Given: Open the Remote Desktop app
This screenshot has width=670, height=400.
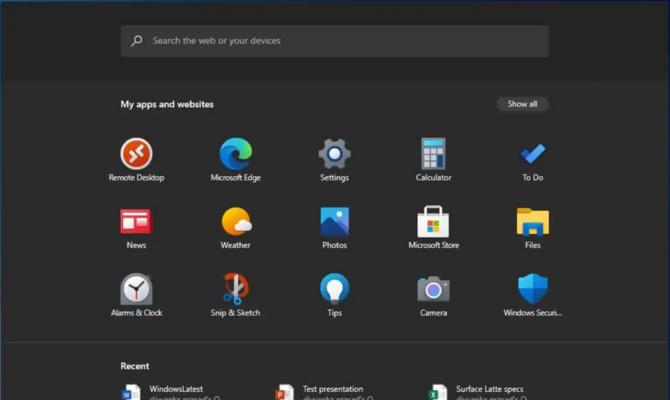Looking at the screenshot, I should point(136,159).
